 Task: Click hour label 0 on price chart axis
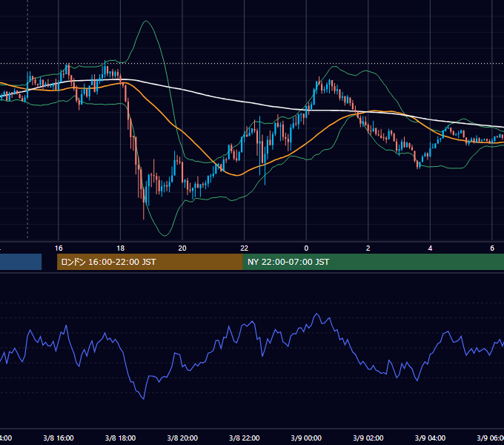pos(306,248)
